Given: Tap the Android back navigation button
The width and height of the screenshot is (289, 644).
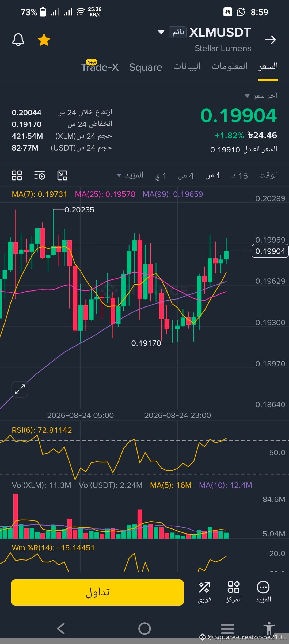Looking at the screenshot, I should (61, 628).
